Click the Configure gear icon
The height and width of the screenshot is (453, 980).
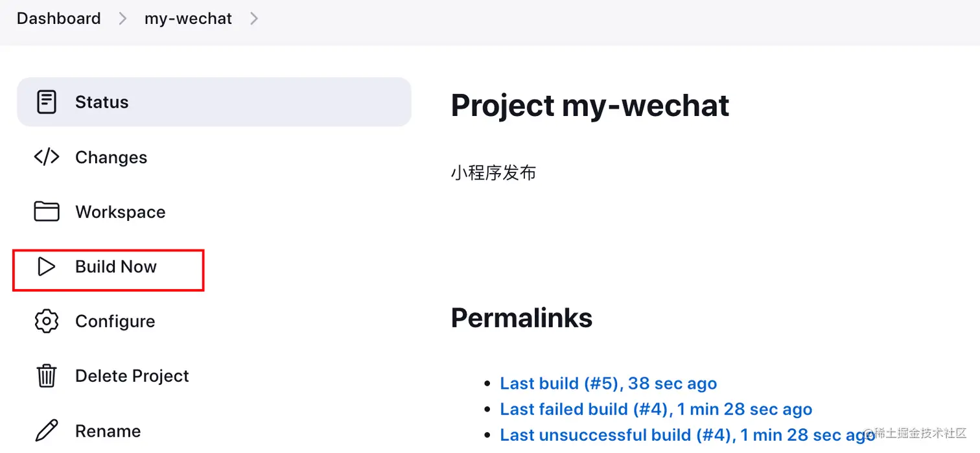point(47,321)
